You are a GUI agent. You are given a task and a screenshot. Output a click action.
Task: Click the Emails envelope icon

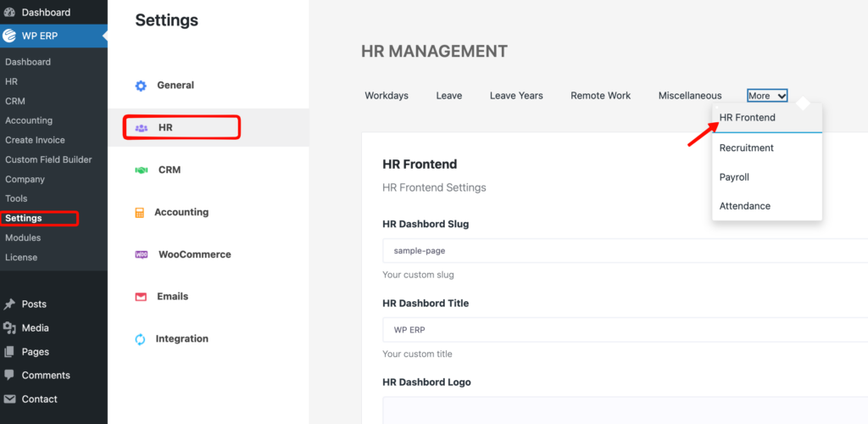[141, 297]
